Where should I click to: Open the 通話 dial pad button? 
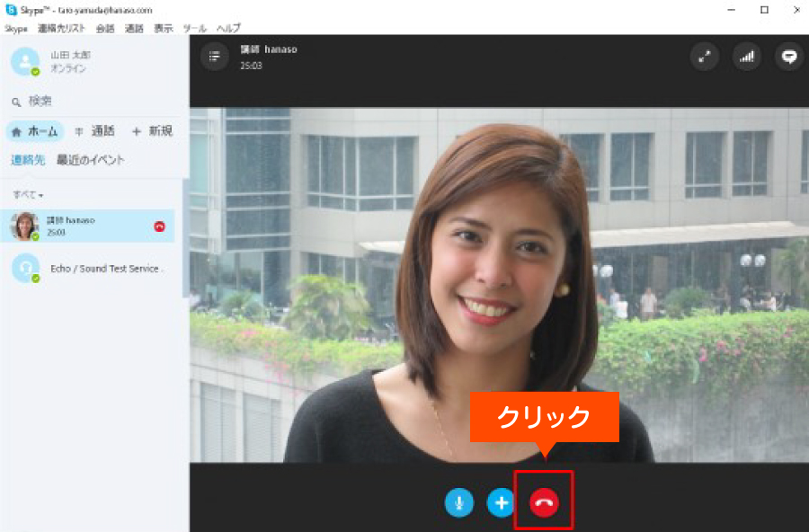point(94,131)
